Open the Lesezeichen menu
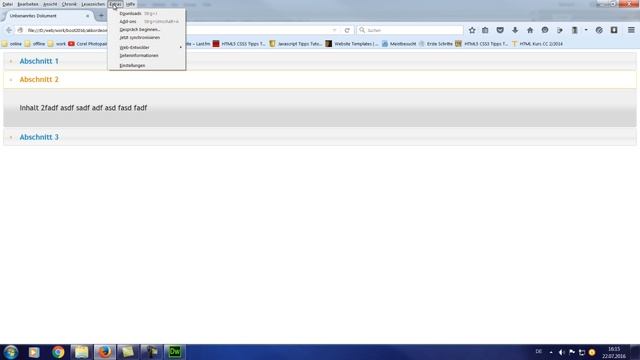The width and height of the screenshot is (640, 360). pos(93,4)
